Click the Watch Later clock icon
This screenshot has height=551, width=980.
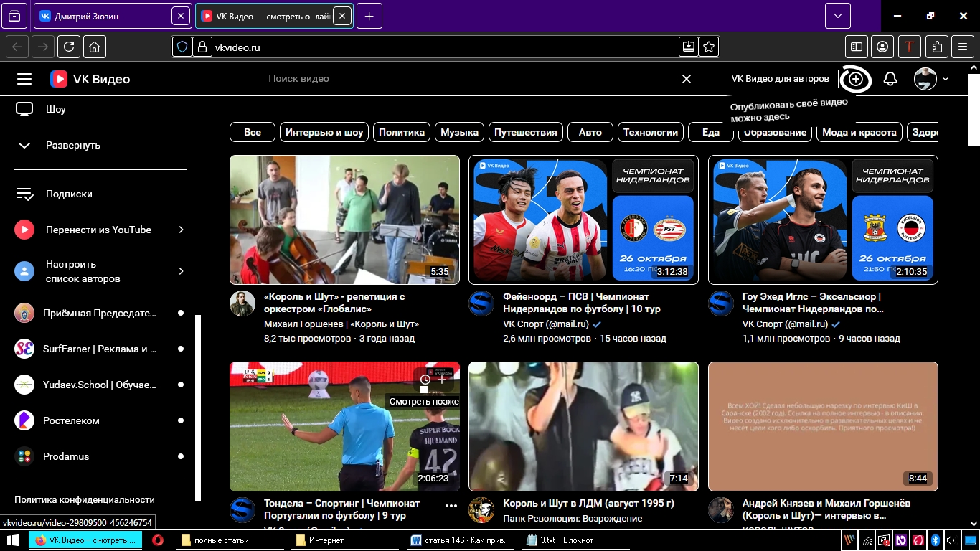click(425, 380)
